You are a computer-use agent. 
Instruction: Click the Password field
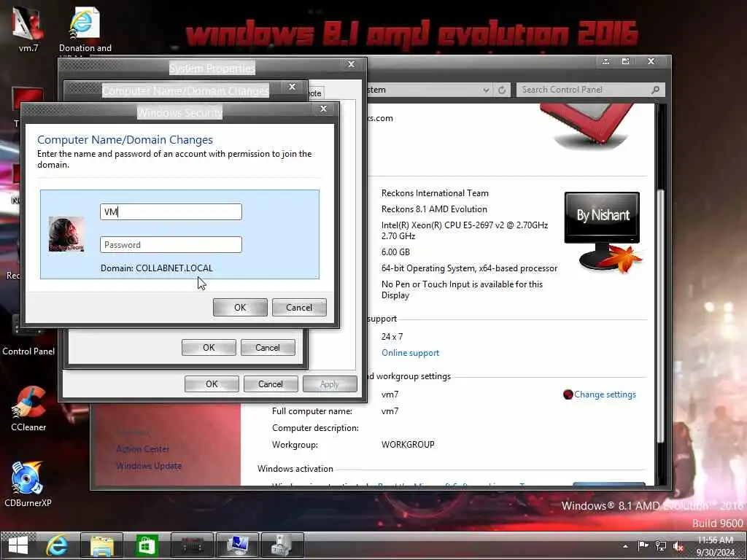click(x=171, y=245)
